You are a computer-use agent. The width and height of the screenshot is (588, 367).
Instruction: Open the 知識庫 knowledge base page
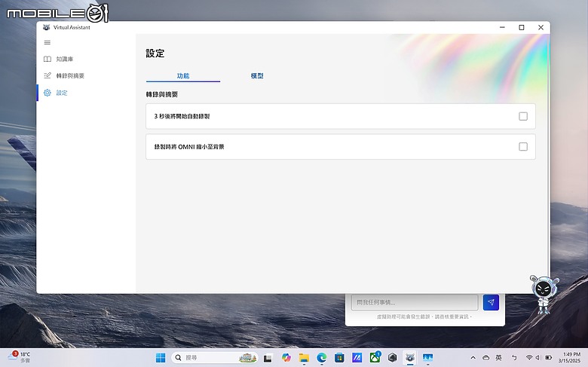point(59,59)
